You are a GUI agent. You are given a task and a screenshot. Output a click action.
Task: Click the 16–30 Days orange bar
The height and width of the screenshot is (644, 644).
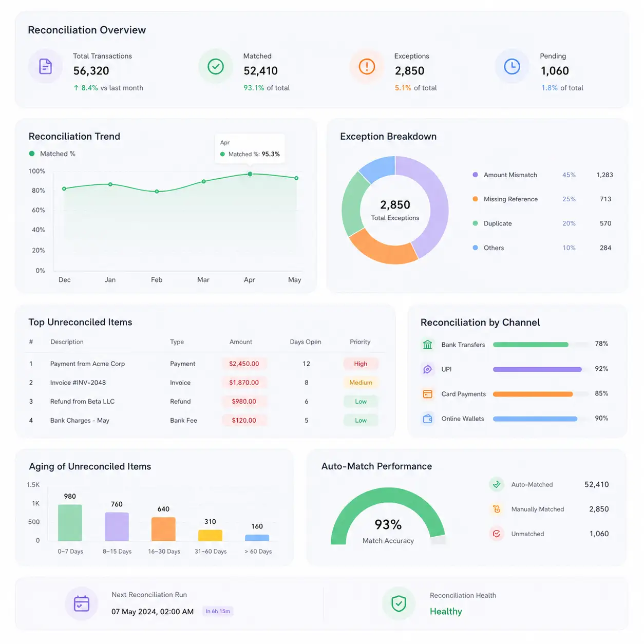[163, 529]
